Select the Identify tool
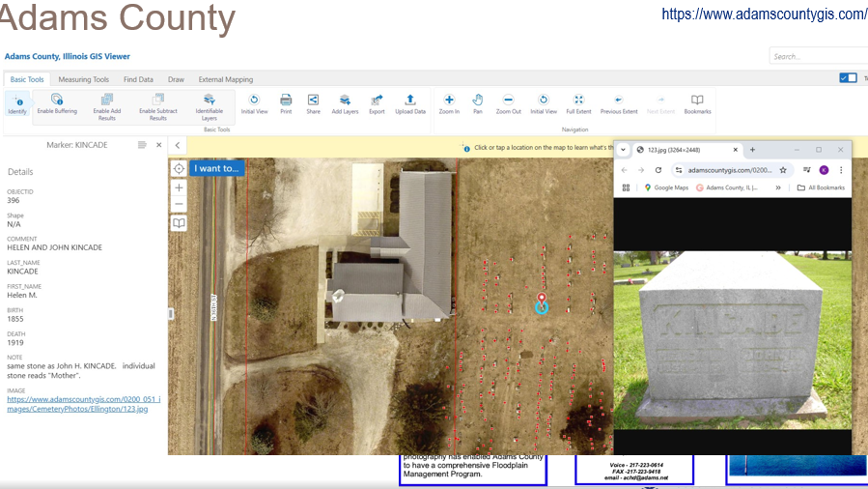 click(17, 103)
